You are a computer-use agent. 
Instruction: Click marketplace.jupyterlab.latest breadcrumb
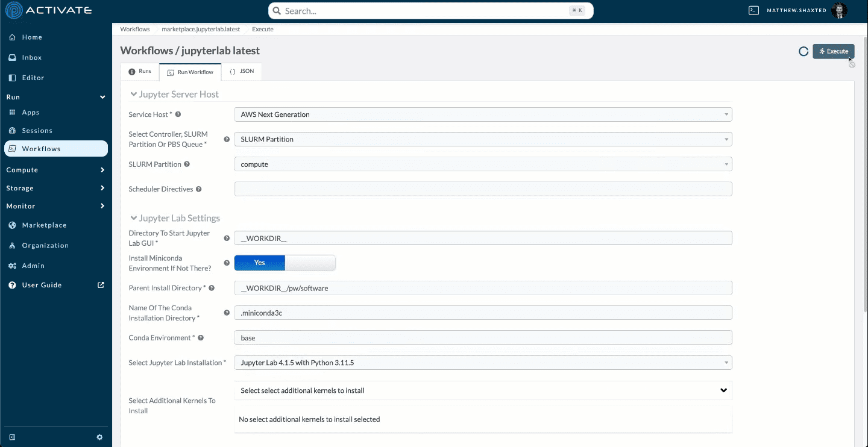pos(201,29)
